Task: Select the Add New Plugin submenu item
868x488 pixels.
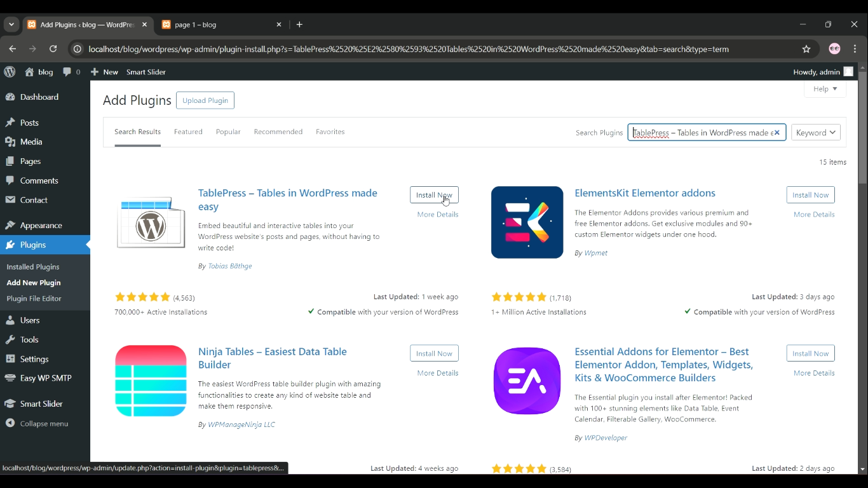Action: click(34, 283)
